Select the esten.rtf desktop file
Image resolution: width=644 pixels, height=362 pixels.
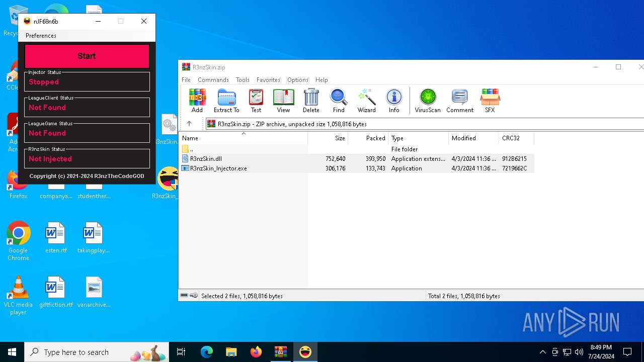[x=56, y=238]
